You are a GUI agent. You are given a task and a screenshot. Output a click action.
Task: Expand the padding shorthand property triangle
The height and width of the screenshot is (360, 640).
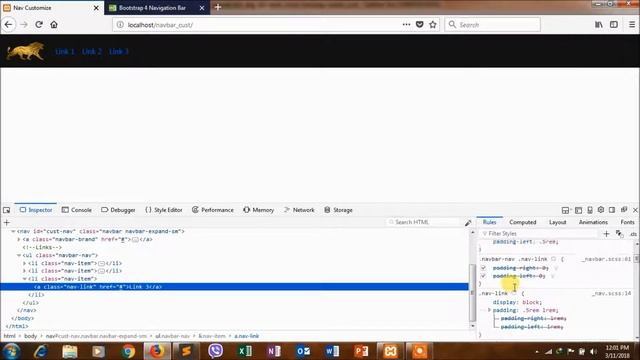point(489,310)
